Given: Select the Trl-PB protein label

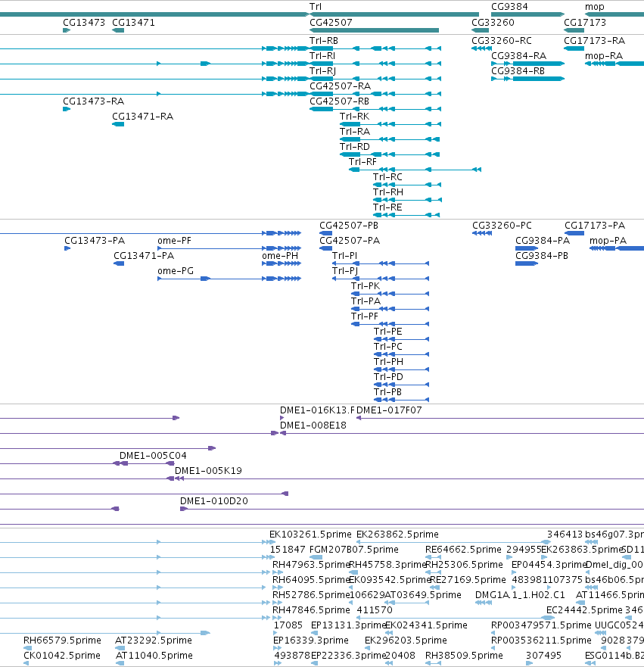Looking at the screenshot, I should (x=387, y=391).
